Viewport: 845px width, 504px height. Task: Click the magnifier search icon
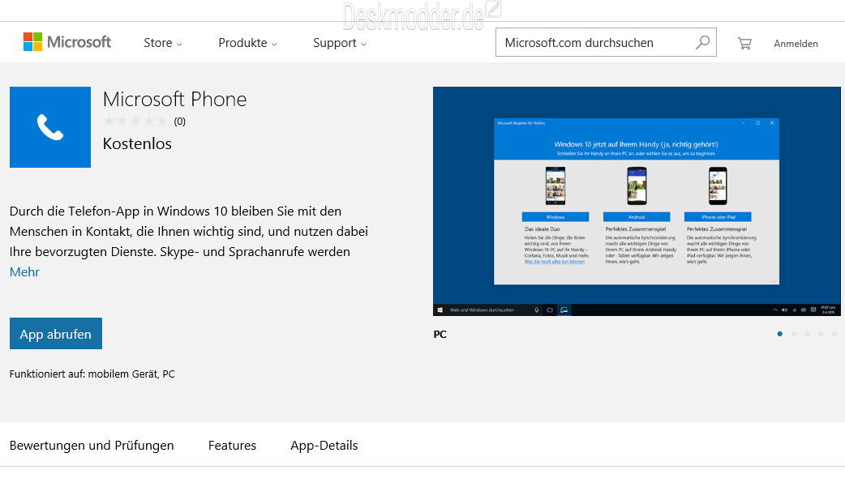point(702,42)
